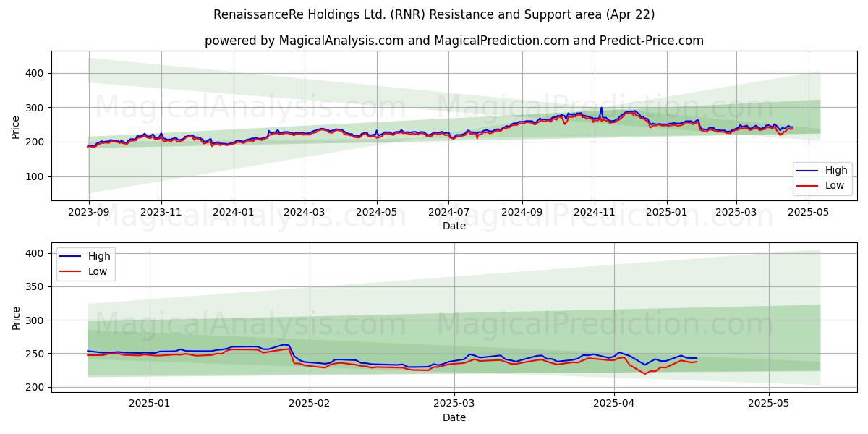Click the 'Price' axis title of the top chart
Viewport: 868px width, 434px height.
coord(16,126)
